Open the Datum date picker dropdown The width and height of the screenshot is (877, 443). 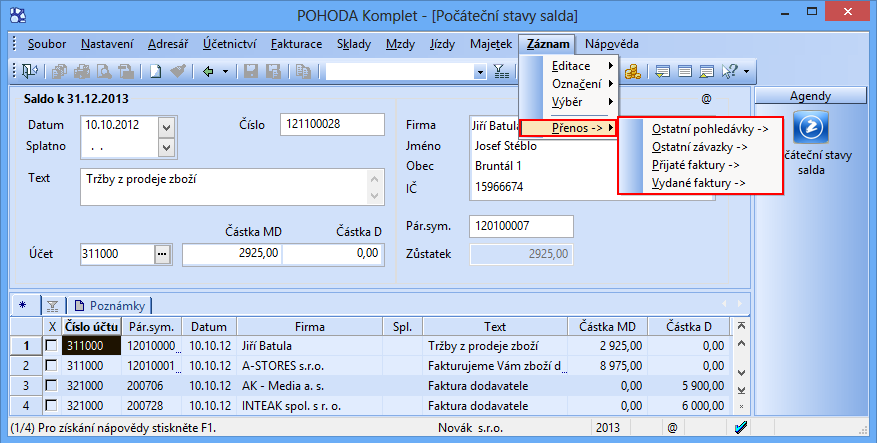coord(167,128)
